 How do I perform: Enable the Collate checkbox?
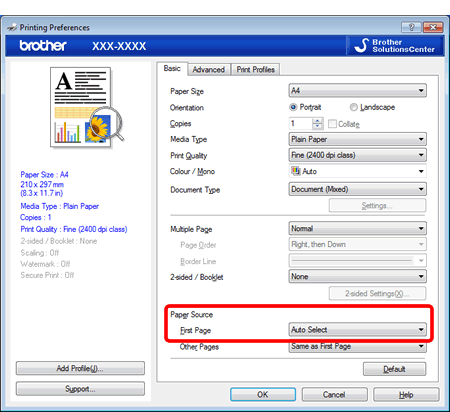tap(332, 124)
